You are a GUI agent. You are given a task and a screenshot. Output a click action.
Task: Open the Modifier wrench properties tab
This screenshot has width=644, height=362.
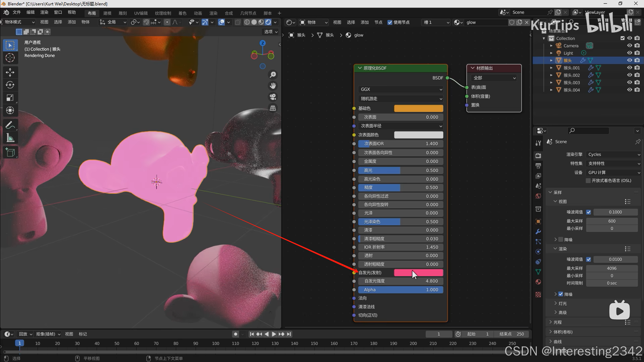point(538,231)
